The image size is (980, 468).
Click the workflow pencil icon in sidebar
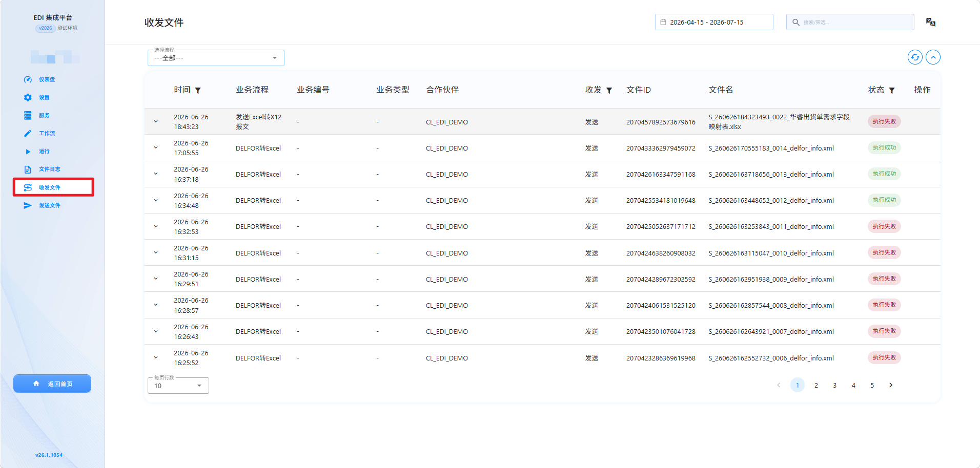tap(28, 133)
